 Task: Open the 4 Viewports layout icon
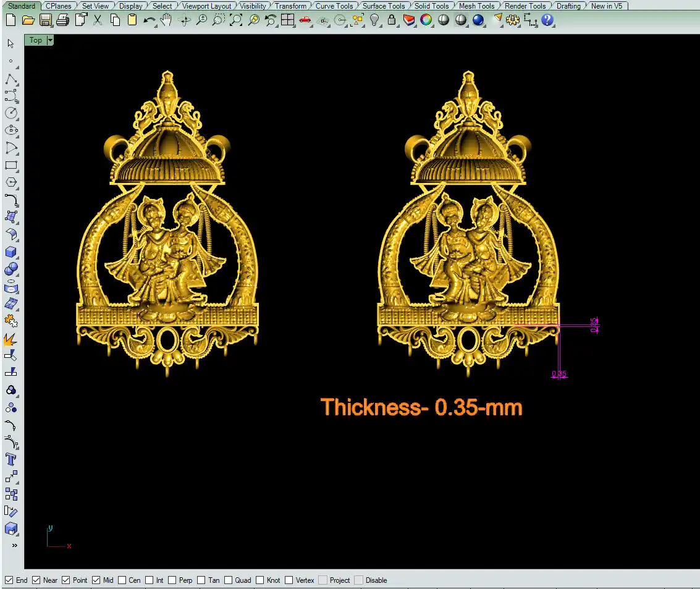coord(287,20)
